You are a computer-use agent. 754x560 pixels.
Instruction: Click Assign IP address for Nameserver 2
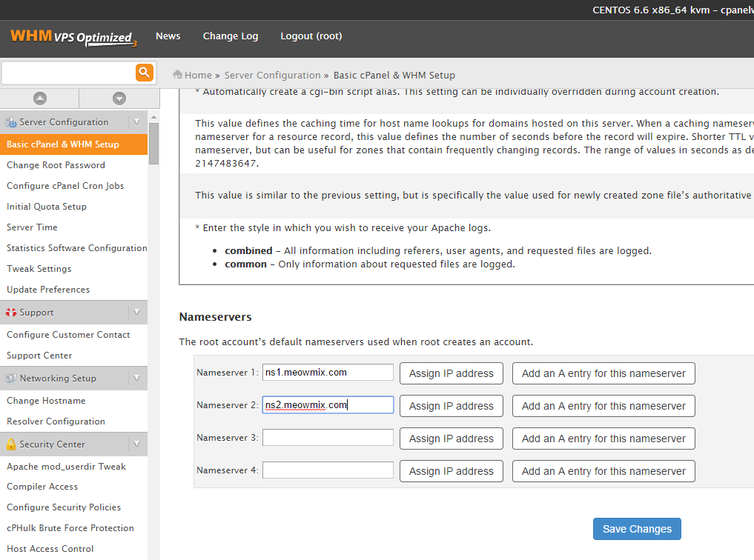(451, 406)
